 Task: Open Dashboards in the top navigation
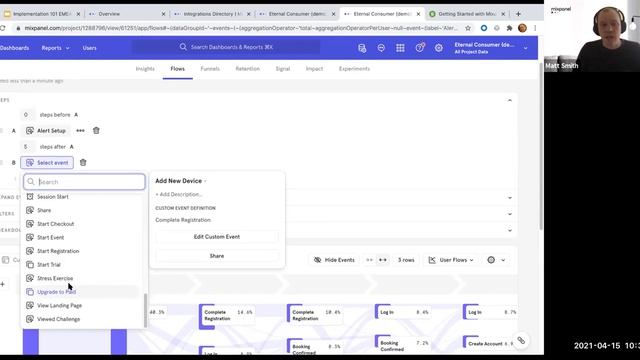(15, 48)
